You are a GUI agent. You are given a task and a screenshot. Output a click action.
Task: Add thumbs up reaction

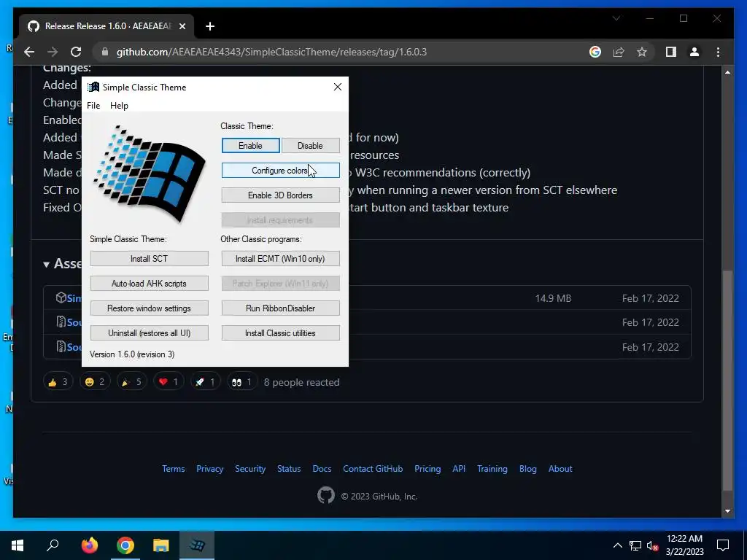[58, 382]
